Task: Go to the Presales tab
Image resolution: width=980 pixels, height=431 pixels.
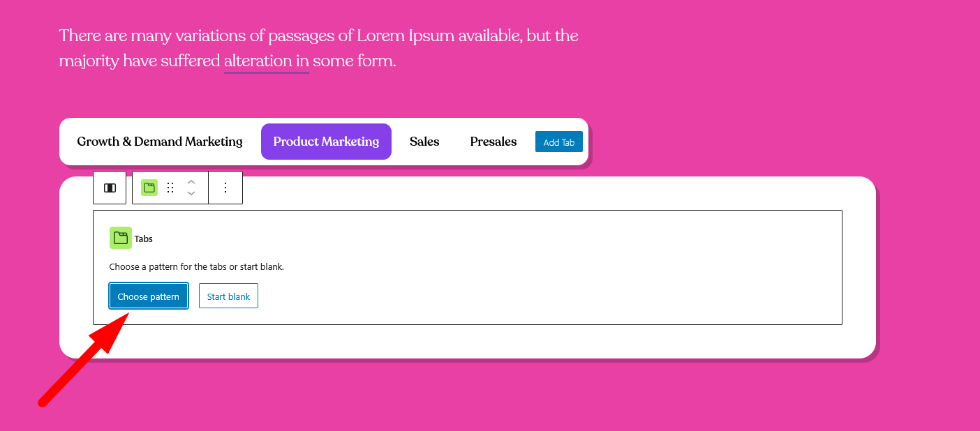Action: [x=493, y=142]
